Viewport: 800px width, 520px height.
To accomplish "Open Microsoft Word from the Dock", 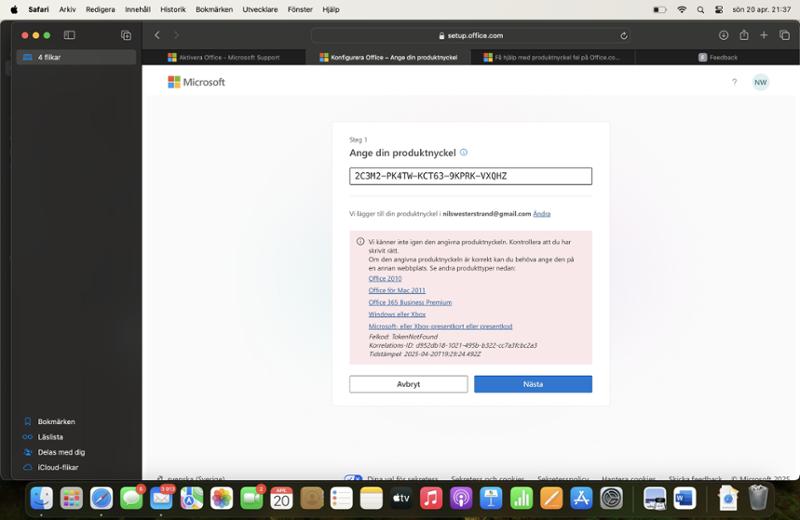I will click(684, 498).
